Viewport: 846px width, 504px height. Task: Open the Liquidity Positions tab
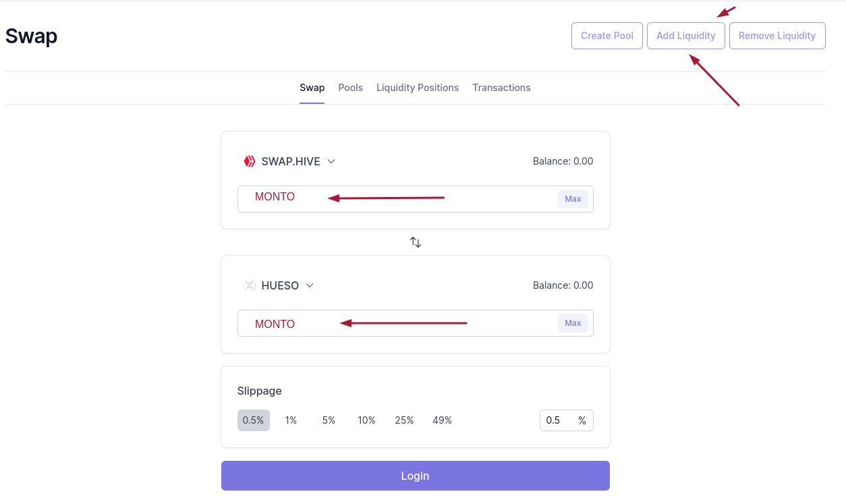[418, 88]
